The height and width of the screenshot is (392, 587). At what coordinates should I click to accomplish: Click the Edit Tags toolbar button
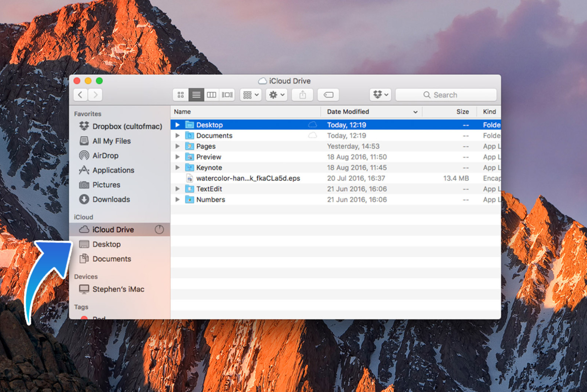click(328, 95)
